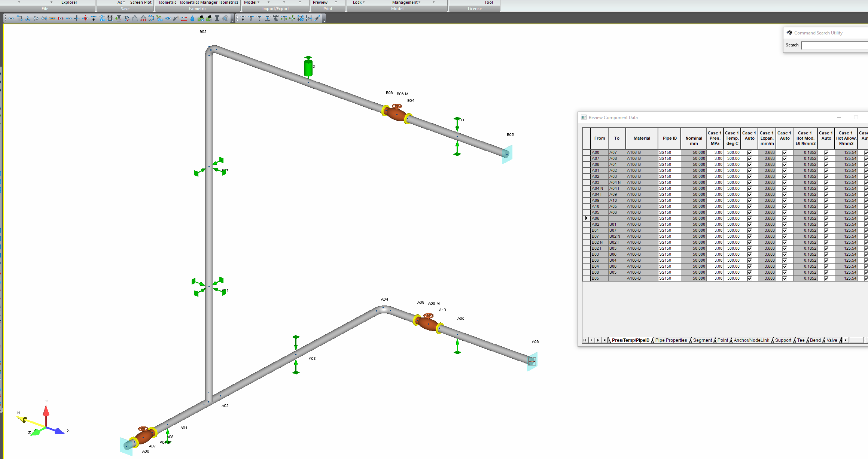The height and width of the screenshot is (459, 868).
Task: Select the reducer tool icon
Action: pyautogui.click(x=36, y=18)
